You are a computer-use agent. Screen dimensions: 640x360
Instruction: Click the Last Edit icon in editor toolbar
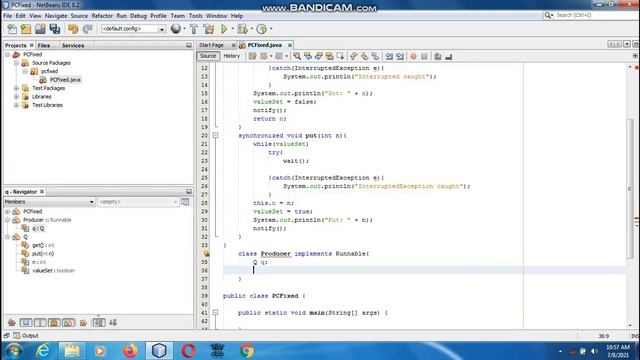[x=253, y=56]
